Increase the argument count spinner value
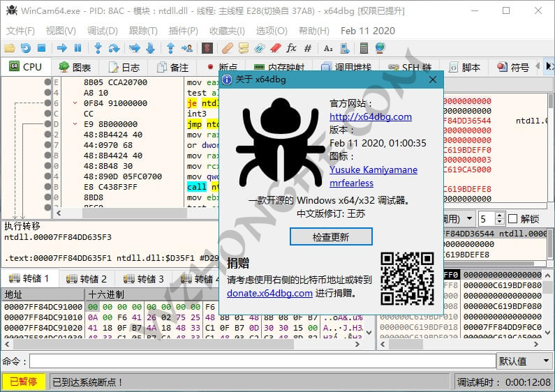 tap(499, 216)
